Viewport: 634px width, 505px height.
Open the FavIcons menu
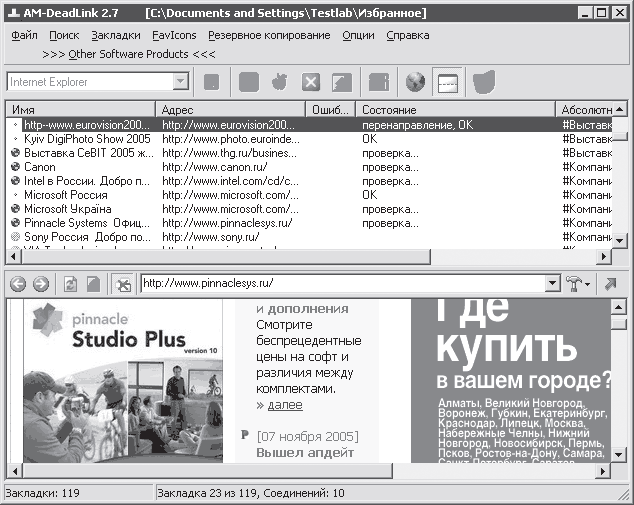pos(174,36)
